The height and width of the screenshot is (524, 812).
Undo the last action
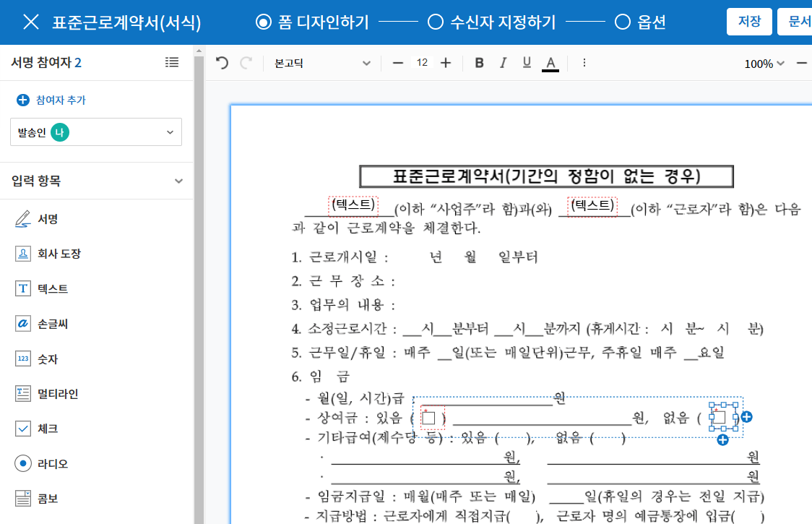pyautogui.click(x=223, y=63)
